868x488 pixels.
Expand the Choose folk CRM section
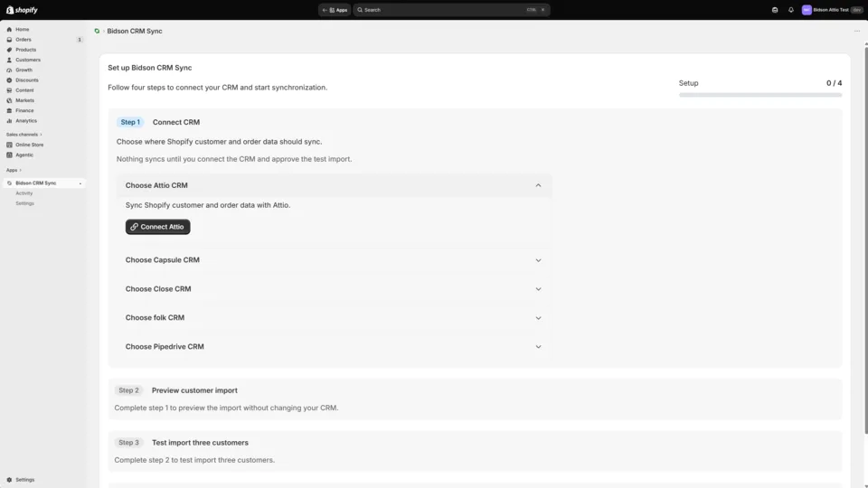pos(538,317)
